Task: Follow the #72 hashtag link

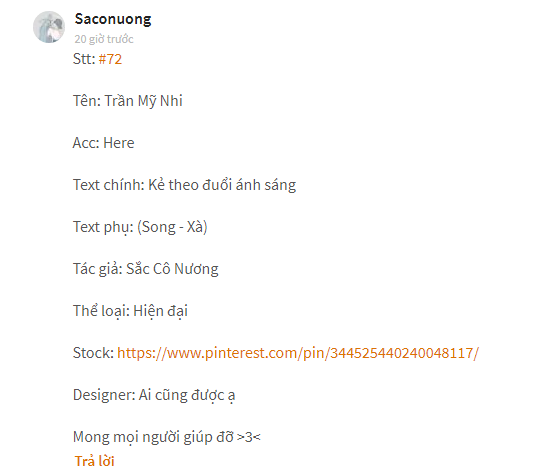Action: (110, 59)
